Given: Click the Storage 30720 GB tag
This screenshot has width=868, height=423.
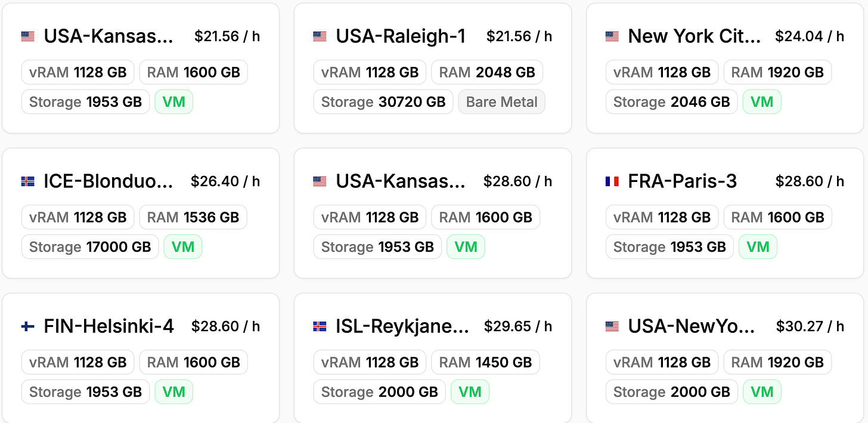Looking at the screenshot, I should tap(383, 102).
